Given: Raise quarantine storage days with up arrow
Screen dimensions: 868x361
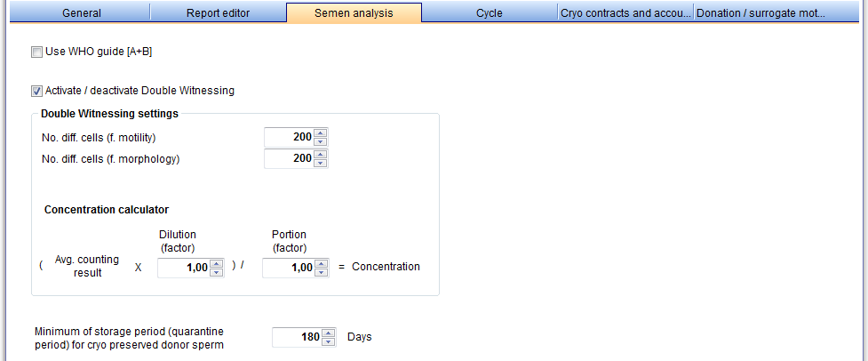Looking at the screenshot, I should pyautogui.click(x=329, y=333).
